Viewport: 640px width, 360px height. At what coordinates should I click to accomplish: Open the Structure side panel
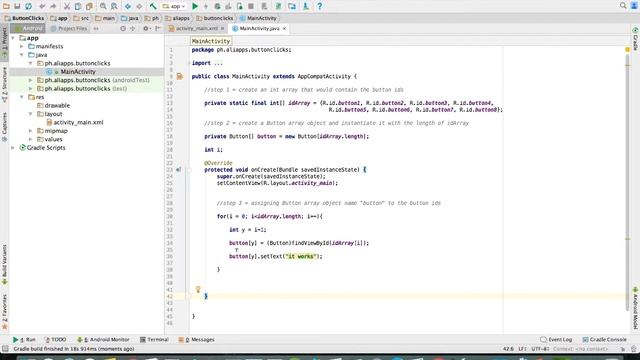[4, 84]
